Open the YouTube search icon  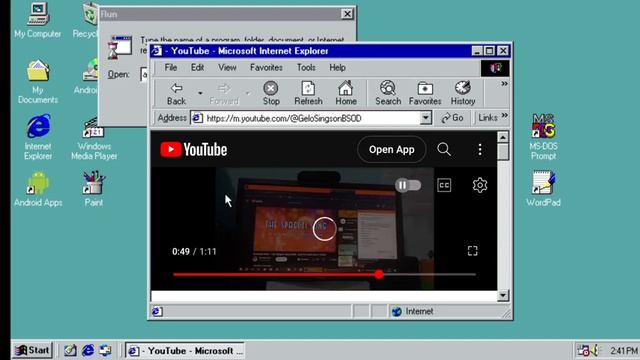444,149
